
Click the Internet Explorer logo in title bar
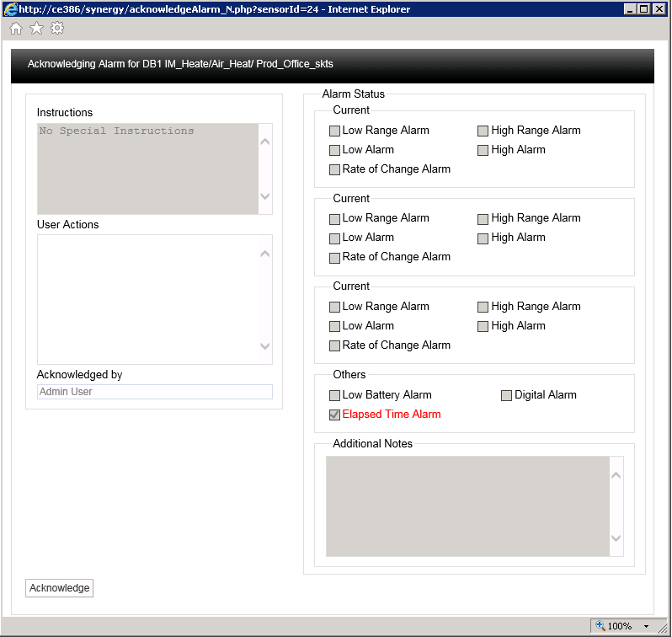(x=10, y=9)
